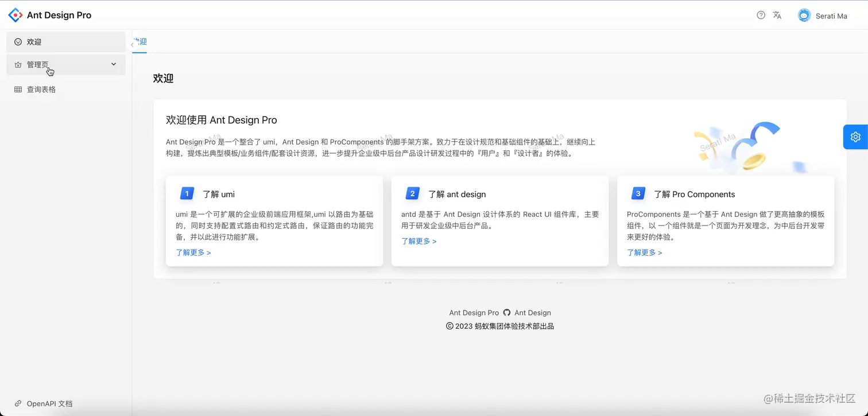Switch to the 欢迎 tab
Viewport: 868px width, 416px height.
pyautogui.click(x=139, y=42)
